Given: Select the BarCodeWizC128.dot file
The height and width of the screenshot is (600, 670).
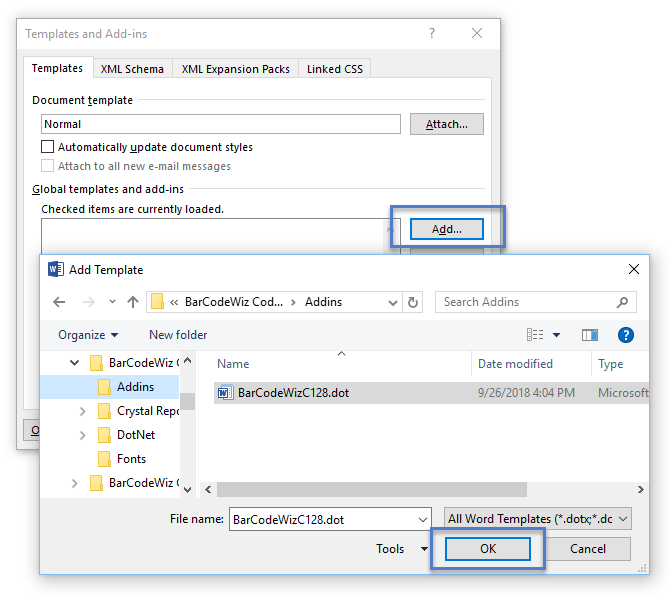Looking at the screenshot, I should [431, 393].
